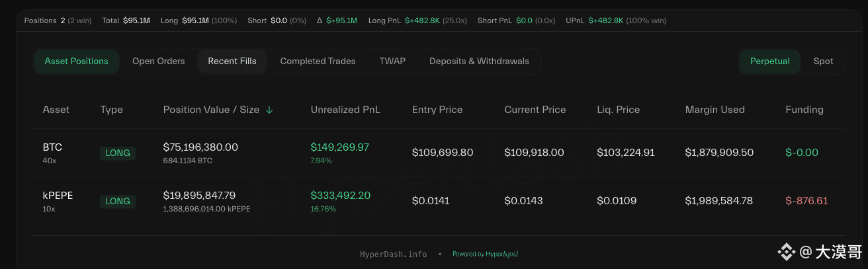The image size is (868, 269).
Task: Sort by the Unrealized PnL column header
Action: (x=345, y=110)
